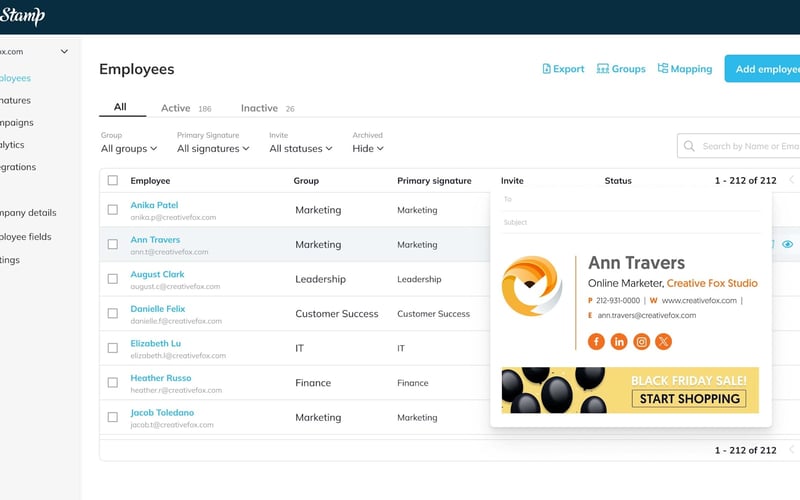
Task: Select Danielle Felix's checkbox
Action: (x=113, y=313)
